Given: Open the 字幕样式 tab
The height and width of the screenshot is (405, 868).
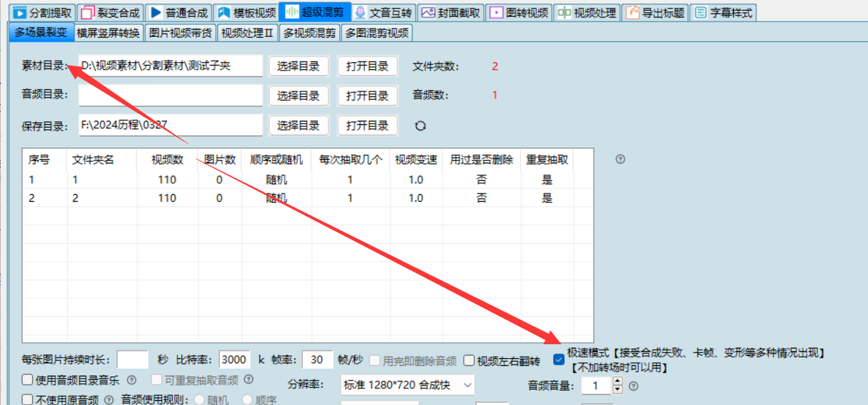Looking at the screenshot, I should pyautogui.click(x=723, y=13).
